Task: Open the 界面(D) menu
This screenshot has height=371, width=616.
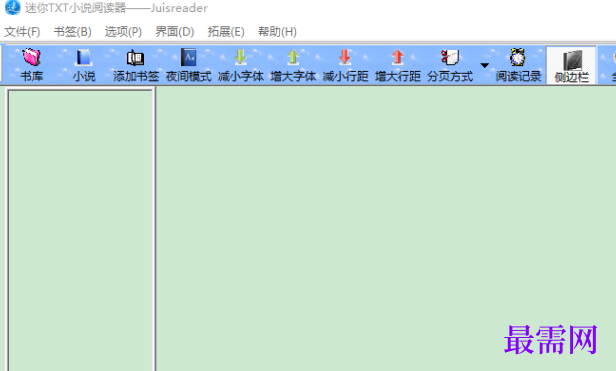Action: coord(174,32)
